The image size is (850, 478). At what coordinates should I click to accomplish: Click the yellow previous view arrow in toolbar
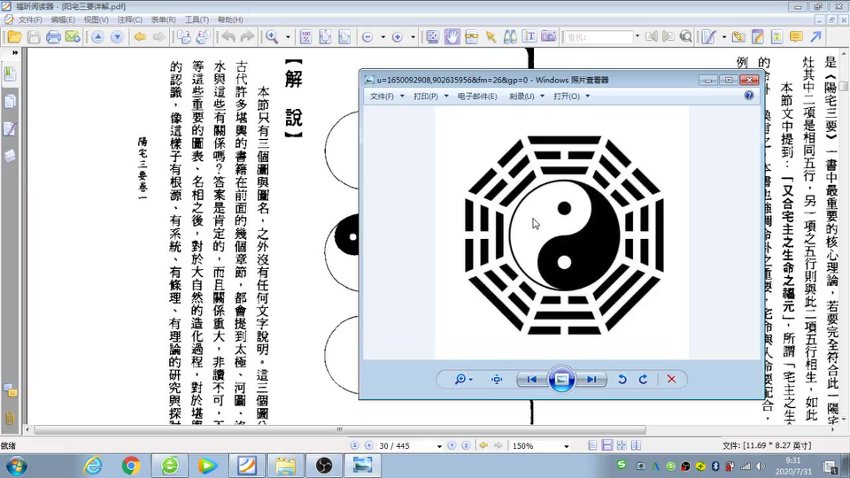click(140, 37)
